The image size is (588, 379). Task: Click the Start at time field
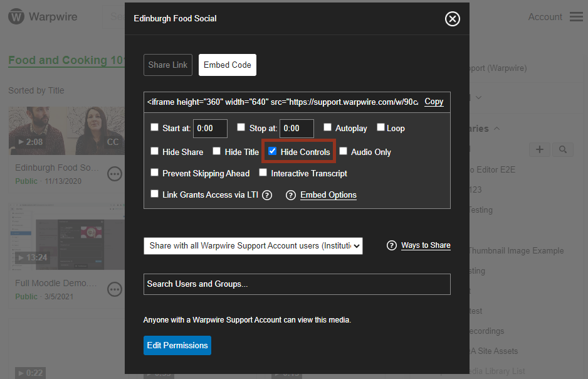[210, 129]
